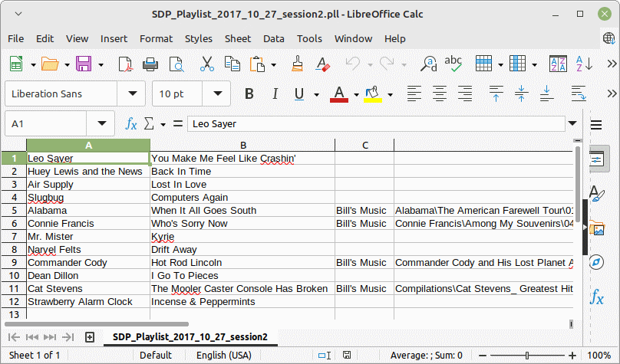
Task: Click the Formula equals sign icon
Action: tap(178, 124)
